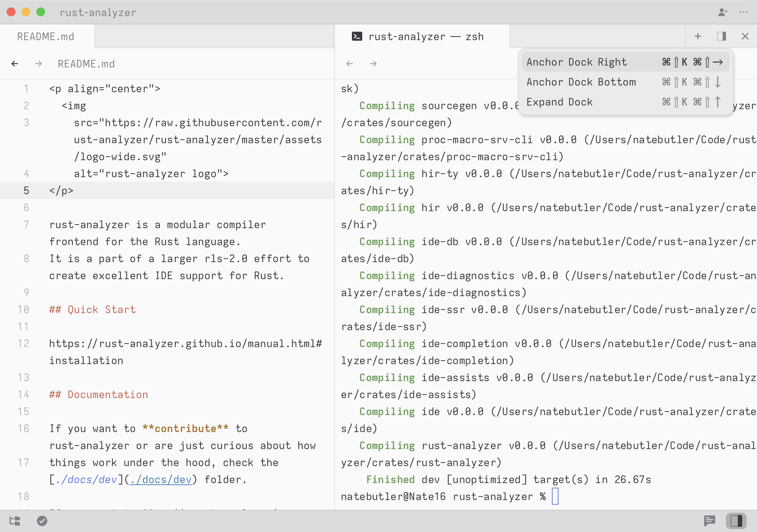
Task: Click the diagnostics checkmark icon in status bar
Action: pos(42,521)
